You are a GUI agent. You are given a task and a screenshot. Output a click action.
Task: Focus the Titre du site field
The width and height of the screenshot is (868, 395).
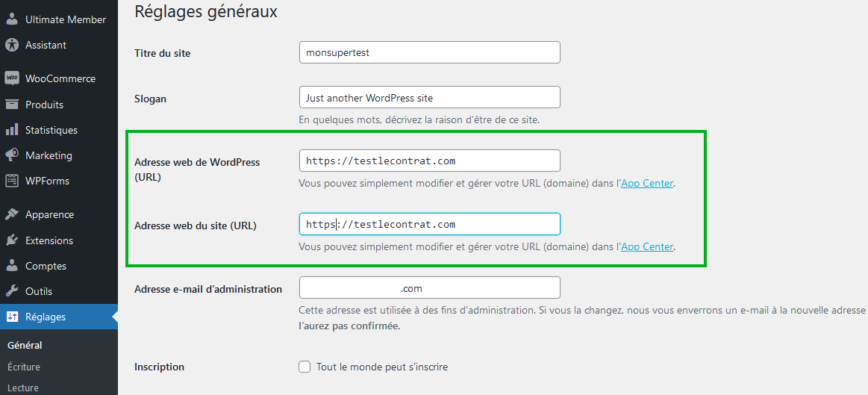(x=430, y=52)
